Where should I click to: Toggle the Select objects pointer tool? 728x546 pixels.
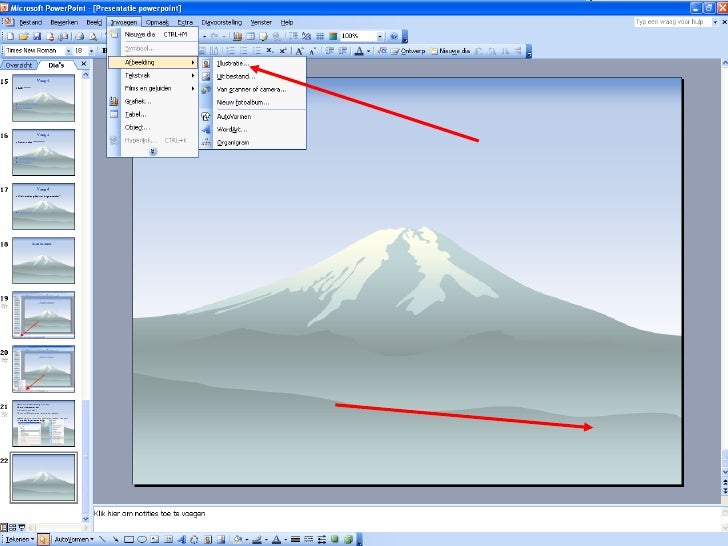click(x=43, y=539)
